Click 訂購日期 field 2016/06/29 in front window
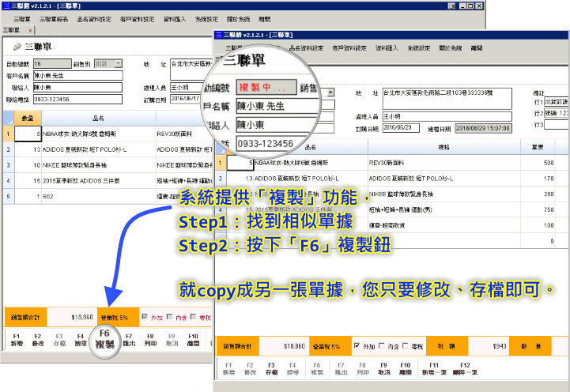This screenshot has width=570, height=392. pyautogui.click(x=401, y=128)
